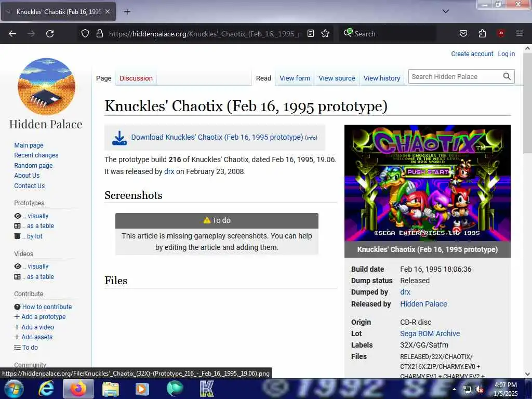
Task: Open a new tab with plus button
Action: point(127,12)
